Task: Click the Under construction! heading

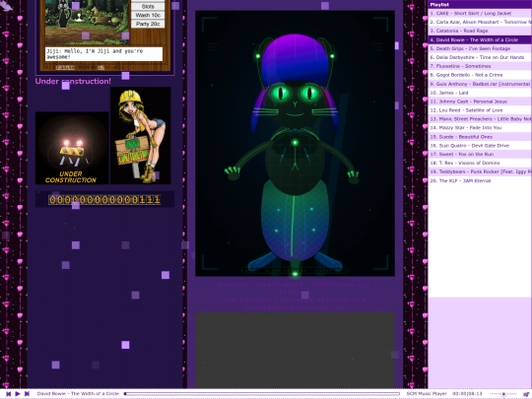Action: pyautogui.click(x=73, y=81)
